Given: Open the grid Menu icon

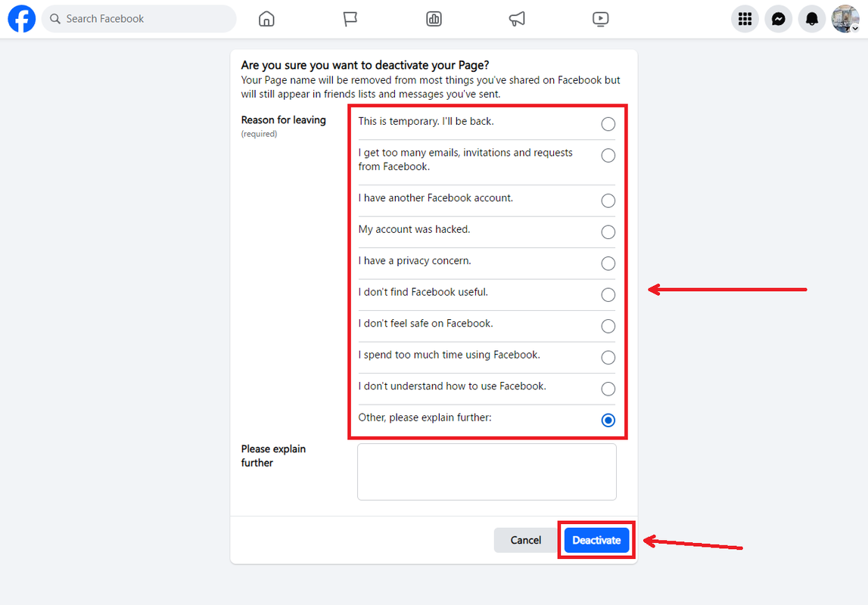Looking at the screenshot, I should coord(745,19).
